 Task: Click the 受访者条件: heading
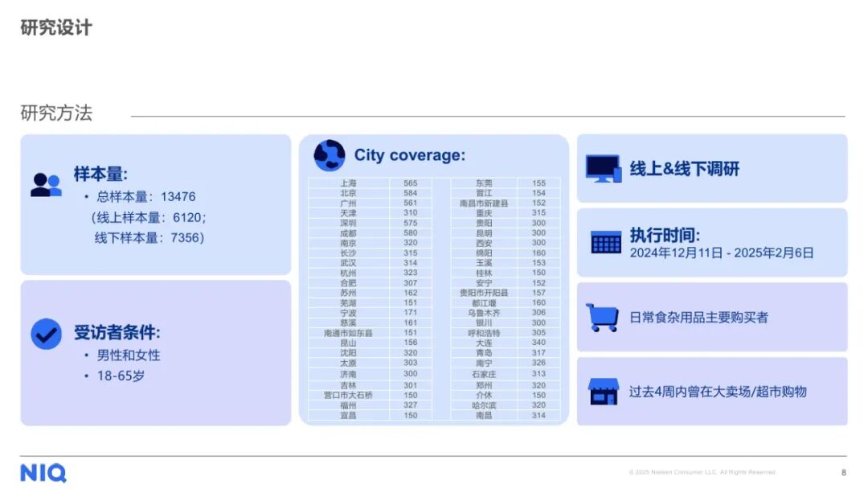coord(117,332)
